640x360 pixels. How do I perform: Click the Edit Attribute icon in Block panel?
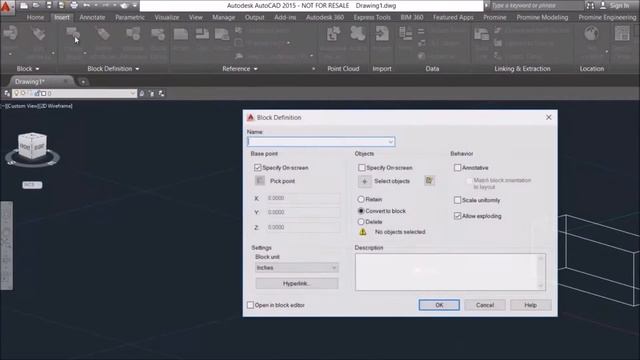point(39,34)
